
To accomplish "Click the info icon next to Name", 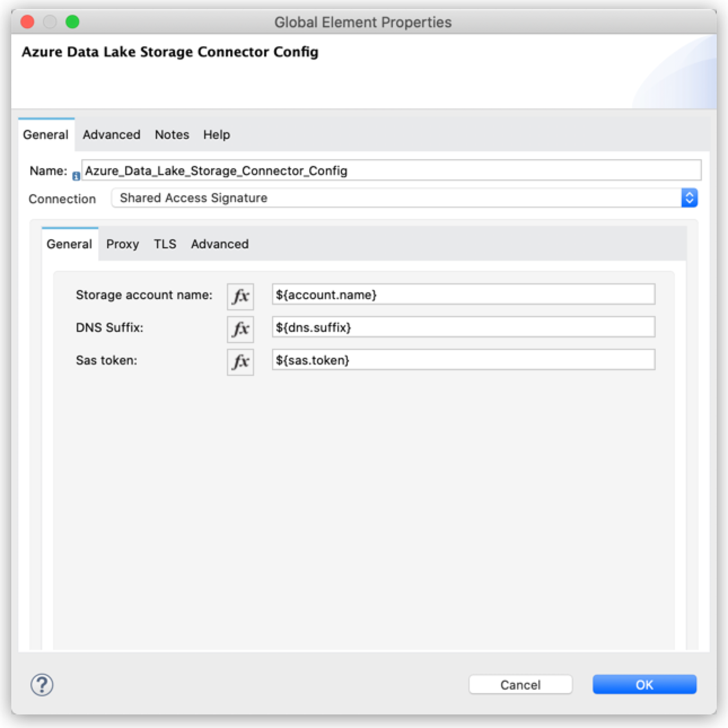I will pos(77,176).
